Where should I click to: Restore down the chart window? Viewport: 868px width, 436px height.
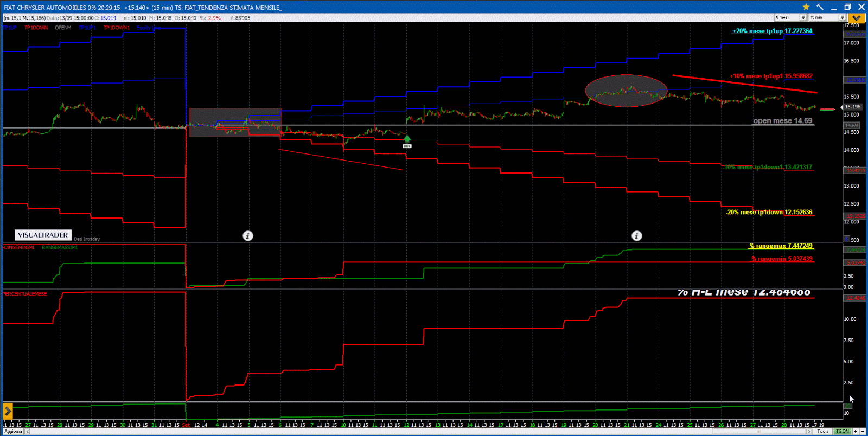point(847,7)
